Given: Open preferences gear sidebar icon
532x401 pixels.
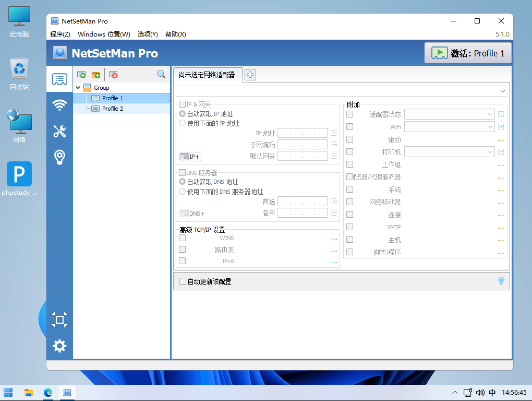Looking at the screenshot, I should click(x=59, y=346).
